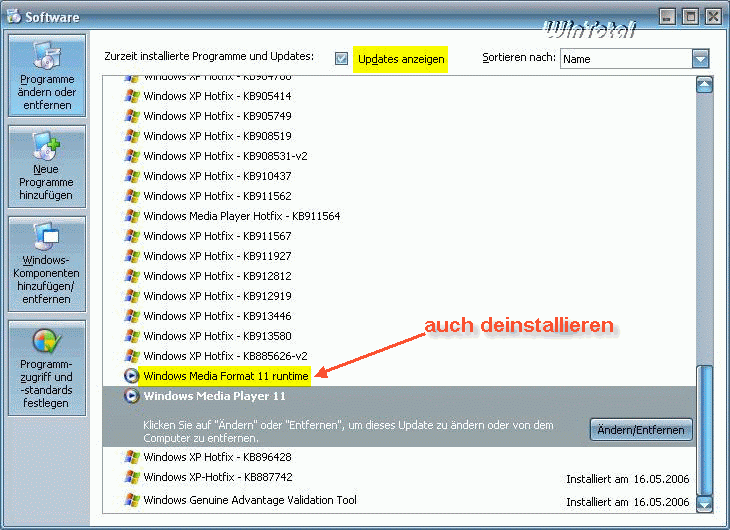The width and height of the screenshot is (730, 530).
Task: Select Windows Media Format 11 runtime entry
Action: tap(226, 376)
